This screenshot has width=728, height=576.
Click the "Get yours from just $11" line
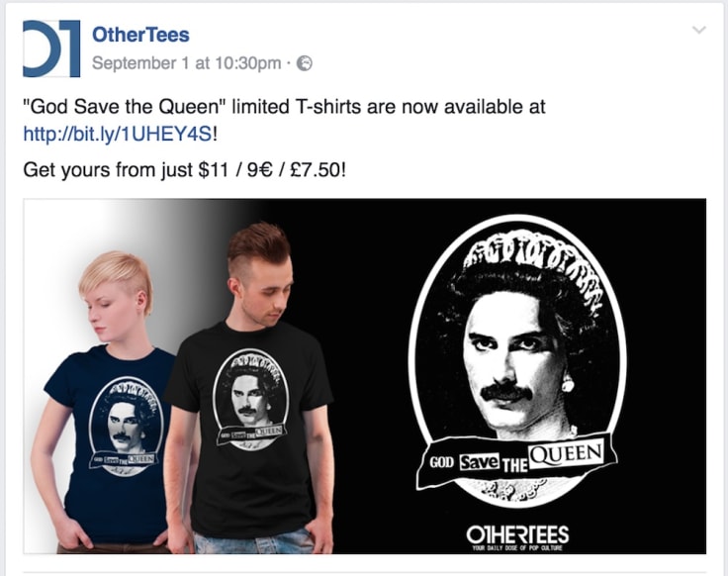184,170
